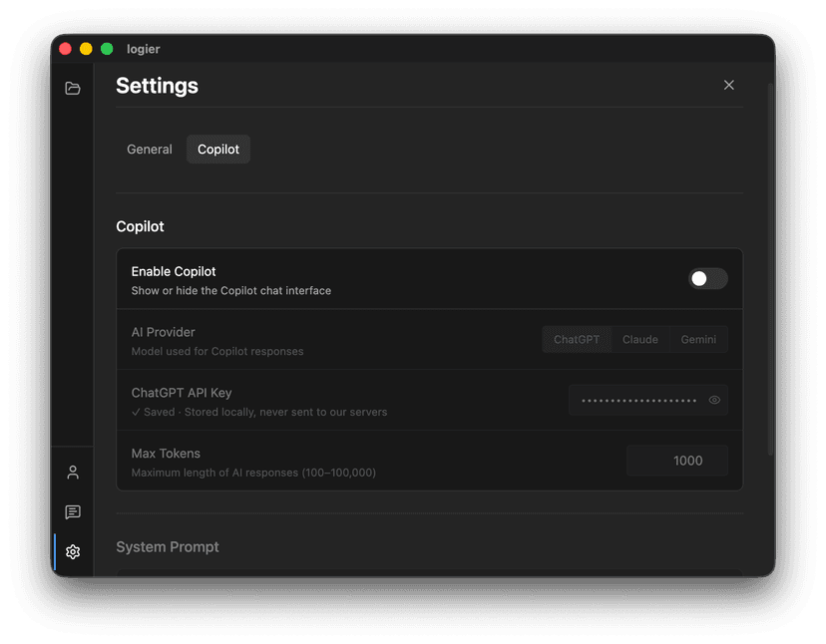
Task: Click the settings panel vertical scrollbar
Action: [770, 268]
